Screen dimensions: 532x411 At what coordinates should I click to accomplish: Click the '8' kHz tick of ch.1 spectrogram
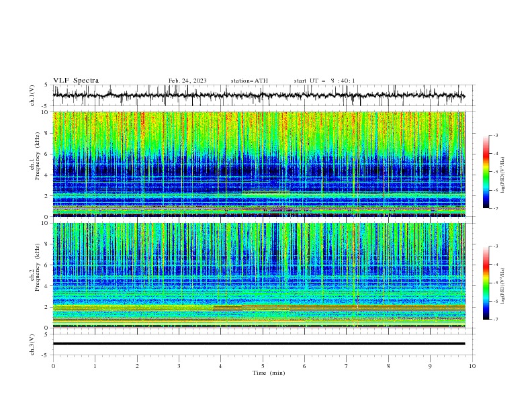47,133
